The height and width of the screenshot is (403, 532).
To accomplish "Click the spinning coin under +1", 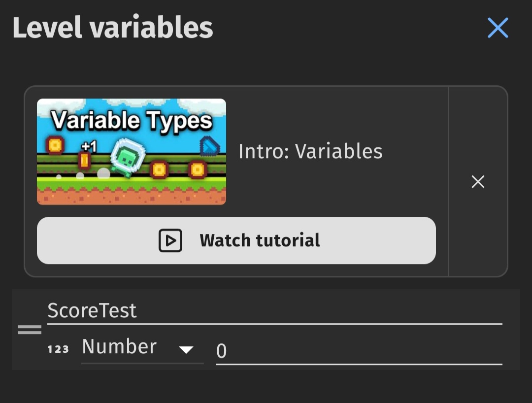I will [x=85, y=160].
